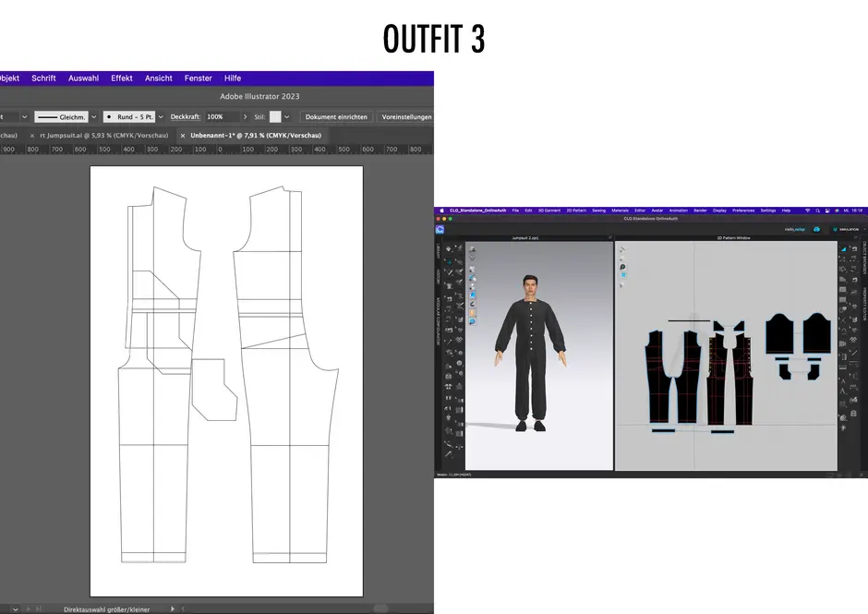
Task: Switch to the OBJECT BROWSER side tab
Action: [863, 257]
